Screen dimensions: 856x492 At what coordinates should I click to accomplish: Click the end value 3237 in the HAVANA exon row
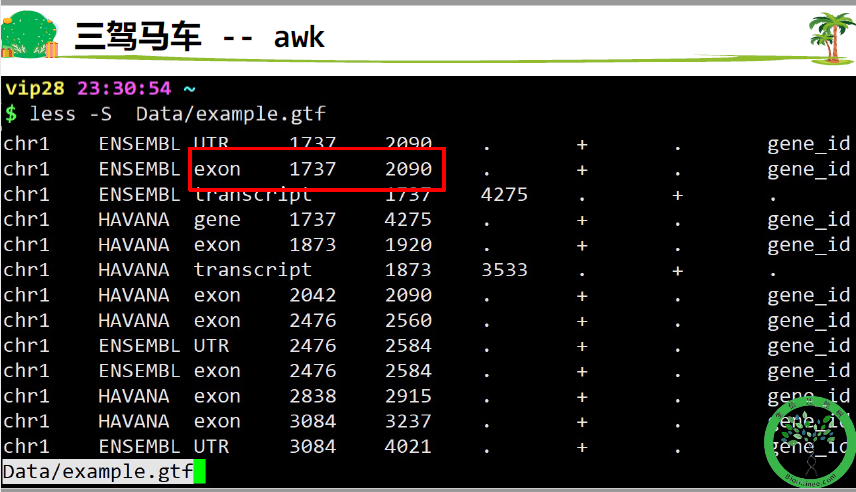pyautogui.click(x=408, y=421)
